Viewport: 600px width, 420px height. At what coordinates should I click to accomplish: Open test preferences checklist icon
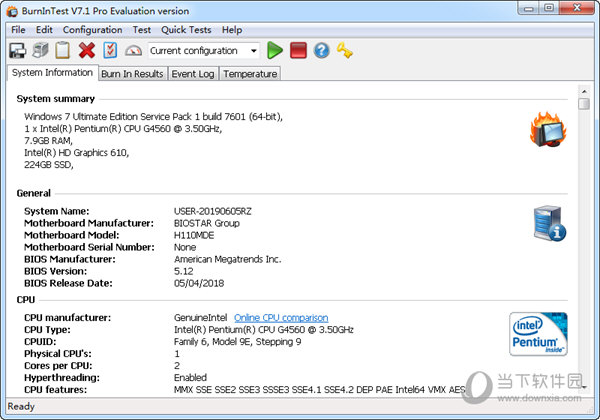click(110, 50)
